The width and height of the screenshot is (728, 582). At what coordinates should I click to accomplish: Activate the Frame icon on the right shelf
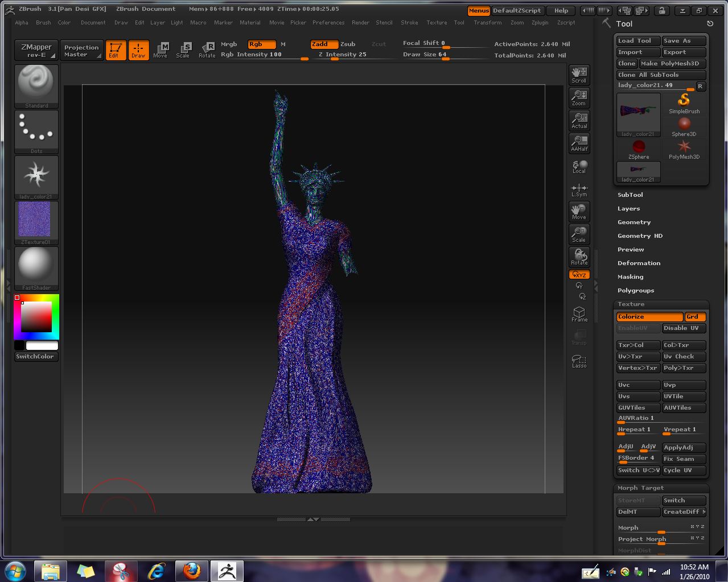[579, 313]
